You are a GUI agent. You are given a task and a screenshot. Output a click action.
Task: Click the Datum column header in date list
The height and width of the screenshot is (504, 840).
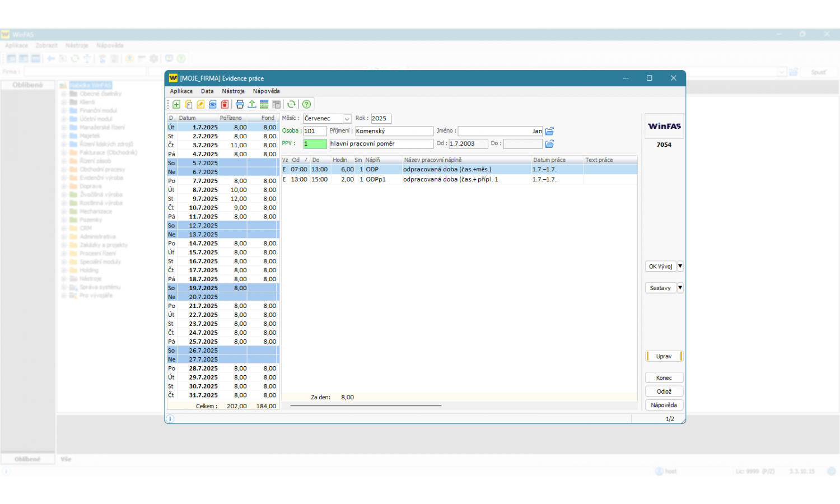pos(198,118)
